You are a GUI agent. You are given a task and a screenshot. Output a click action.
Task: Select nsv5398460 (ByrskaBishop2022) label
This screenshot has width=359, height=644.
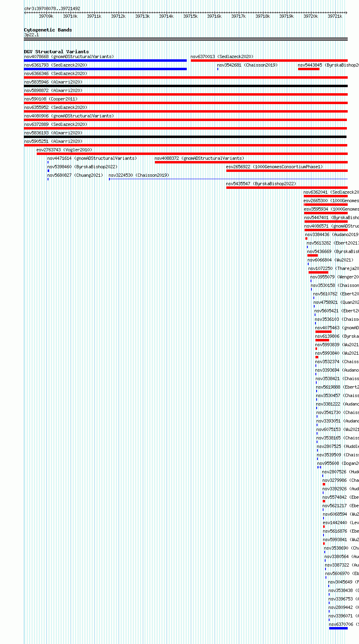tap(82, 167)
